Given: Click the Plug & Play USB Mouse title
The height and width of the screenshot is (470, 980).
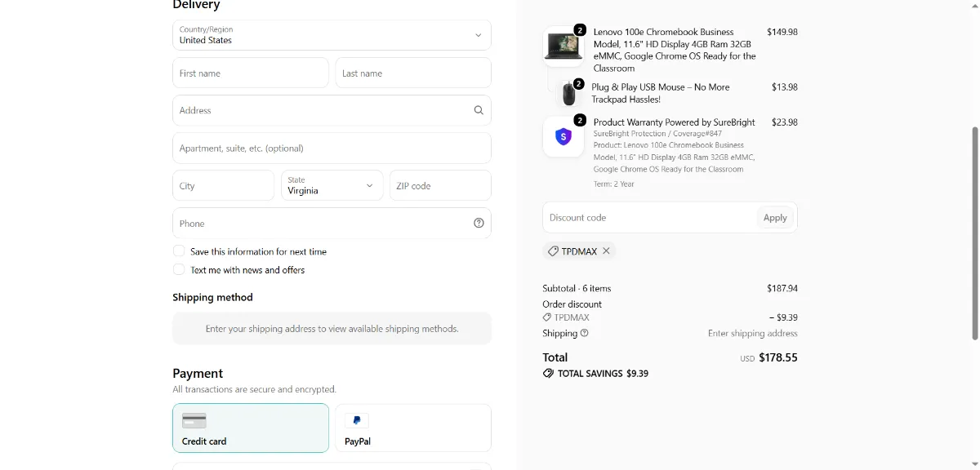Looking at the screenshot, I should [661, 93].
